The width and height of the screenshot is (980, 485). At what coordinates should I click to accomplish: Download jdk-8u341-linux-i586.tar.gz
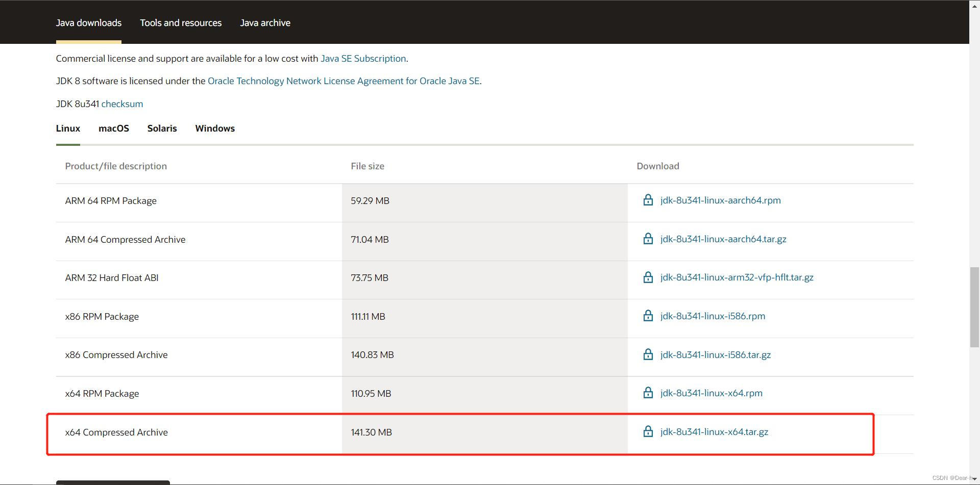(x=715, y=355)
